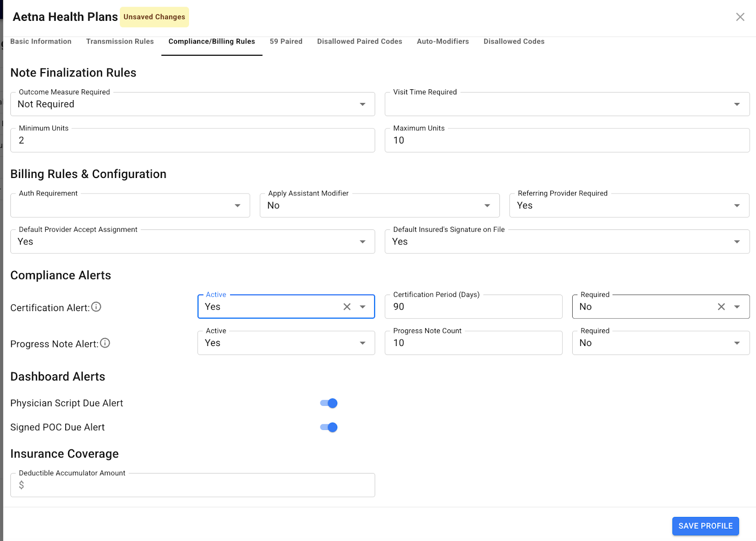Click the Dashboard Alerts heading
This screenshot has height=541, width=756.
coord(58,377)
